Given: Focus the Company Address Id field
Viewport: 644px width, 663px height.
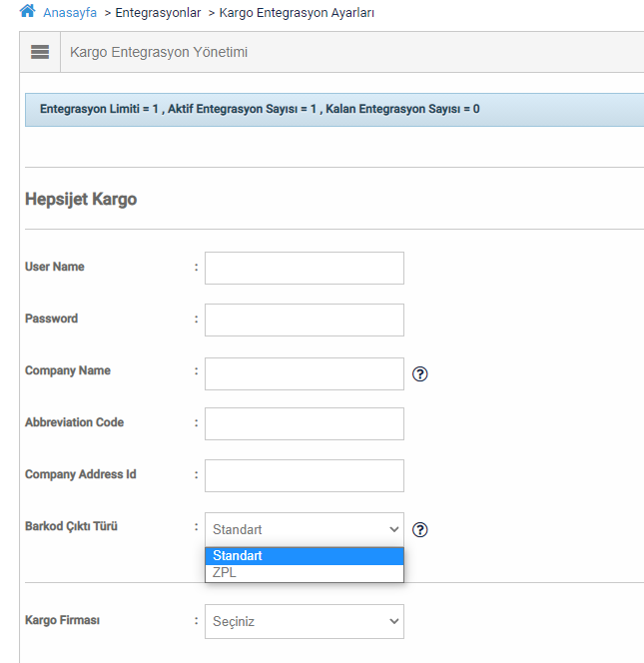Looking at the screenshot, I should [x=305, y=475].
